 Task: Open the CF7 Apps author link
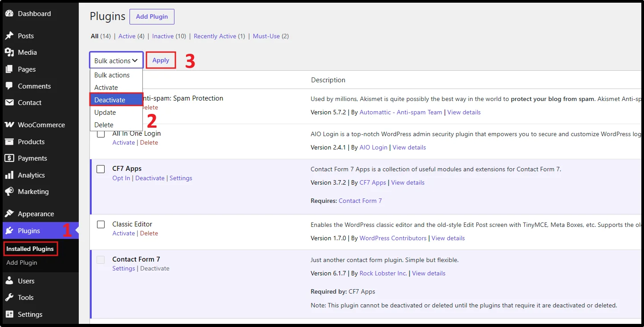[373, 183]
